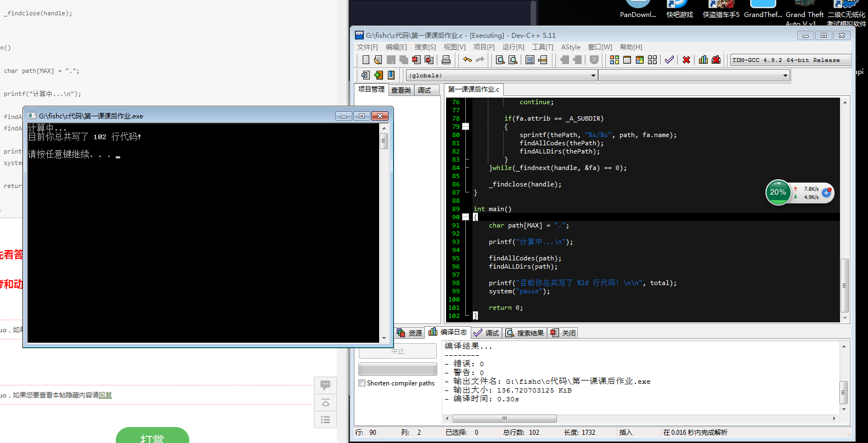Run the program via the window icon
This screenshot has height=443, width=868.
click(627, 60)
